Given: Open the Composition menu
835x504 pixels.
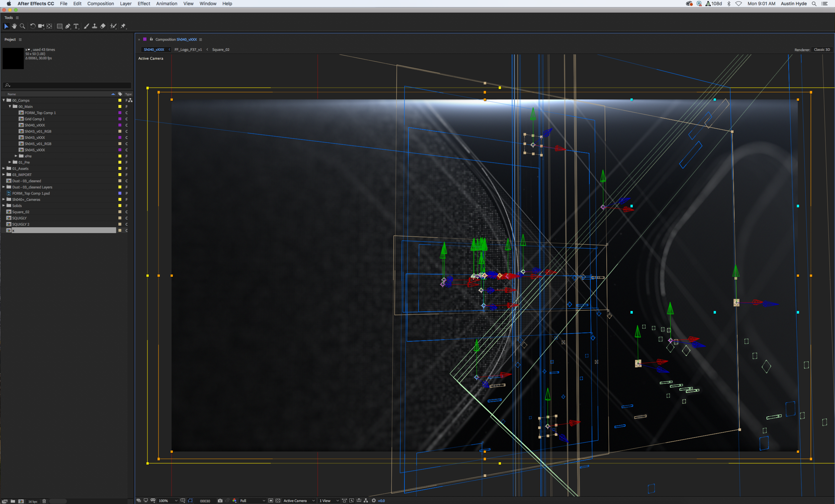Looking at the screenshot, I should (101, 4).
